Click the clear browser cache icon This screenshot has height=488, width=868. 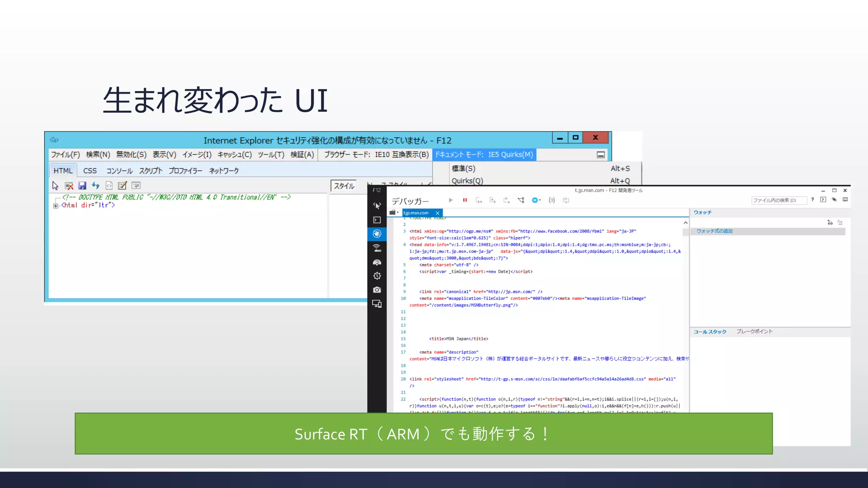tap(69, 186)
